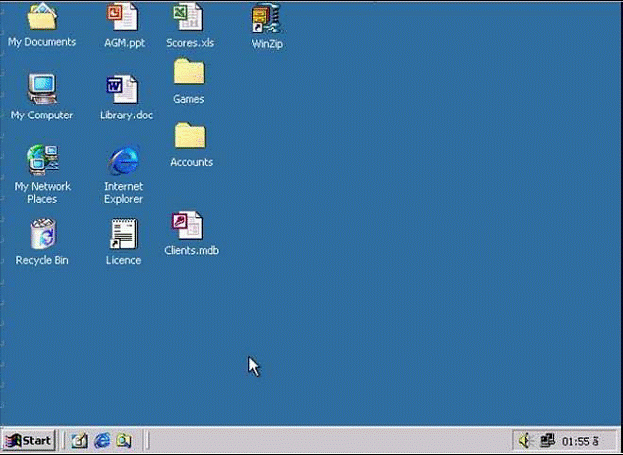Select the Accounts folder
The width and height of the screenshot is (623, 455).
tap(190, 136)
